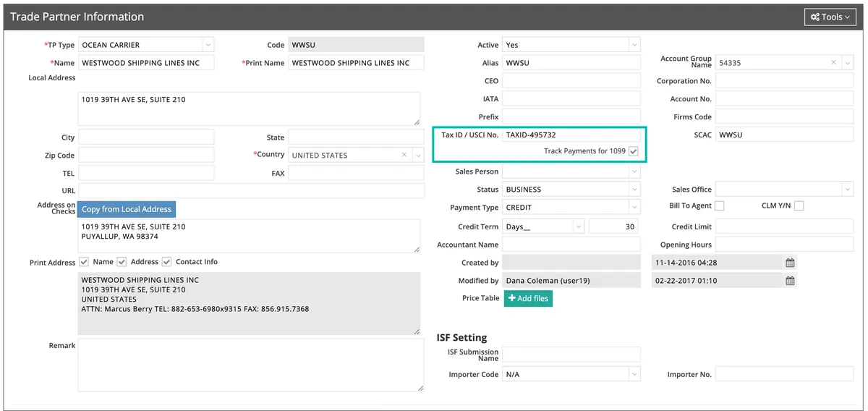
Task: Open the Importer Code dropdown
Action: tap(634, 374)
